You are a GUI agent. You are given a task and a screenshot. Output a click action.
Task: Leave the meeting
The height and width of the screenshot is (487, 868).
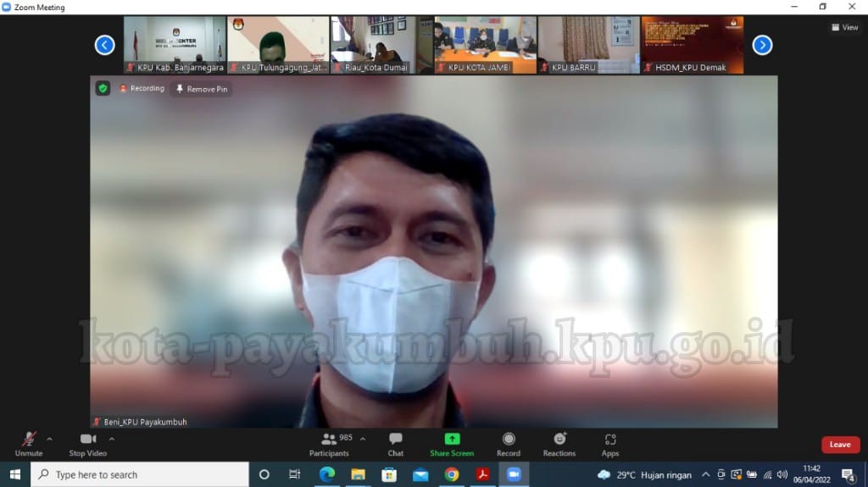[840, 445]
